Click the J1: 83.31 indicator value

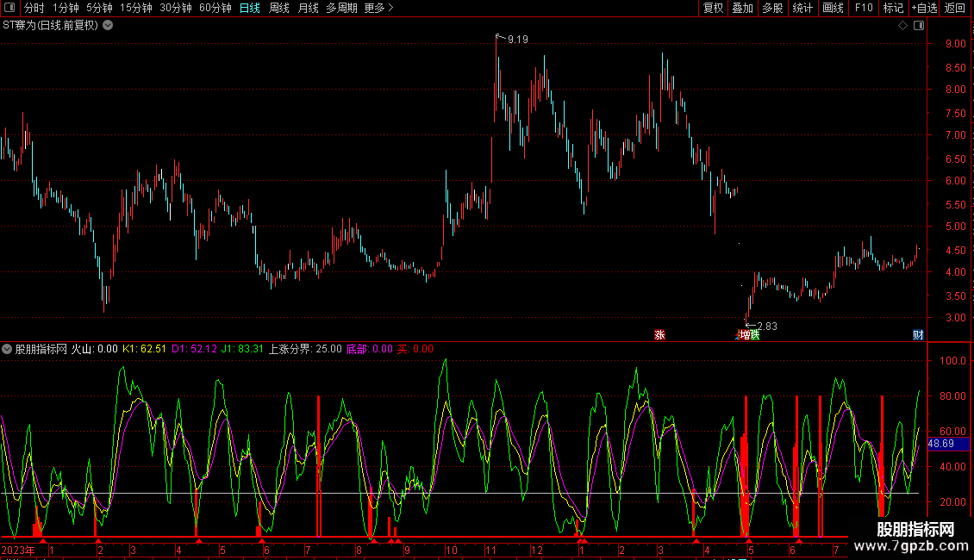click(x=242, y=349)
